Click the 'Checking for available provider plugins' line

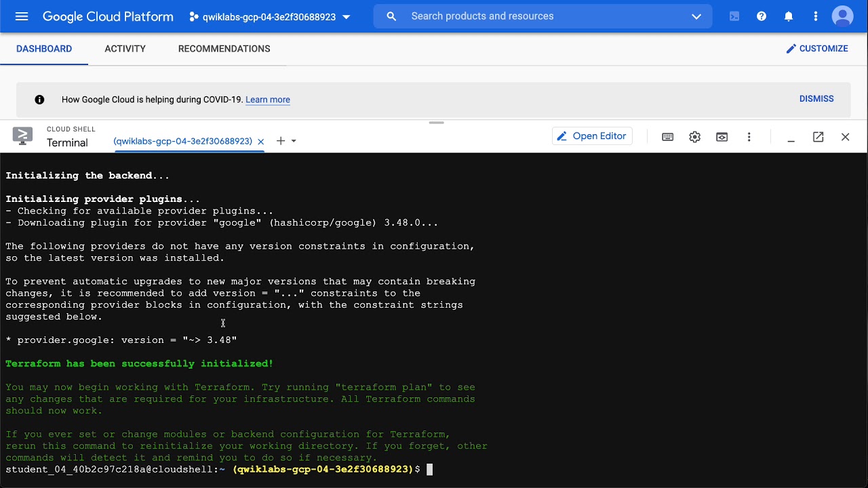[x=139, y=211]
